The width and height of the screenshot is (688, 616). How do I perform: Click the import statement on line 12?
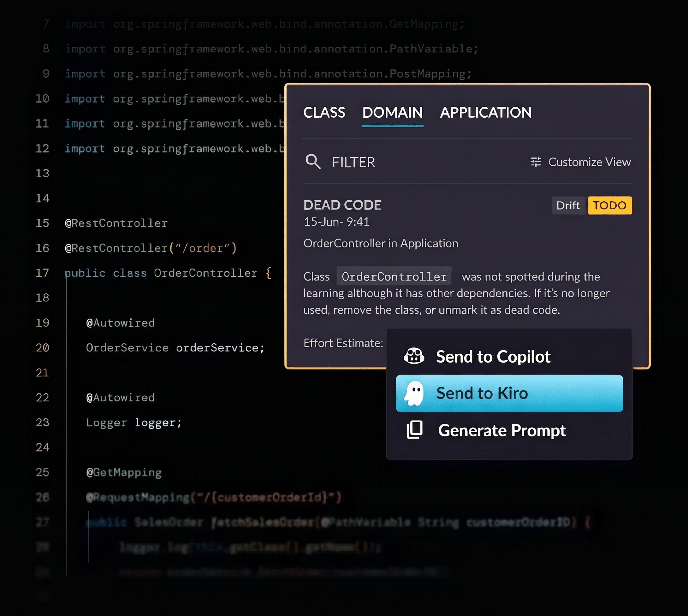[175, 149]
